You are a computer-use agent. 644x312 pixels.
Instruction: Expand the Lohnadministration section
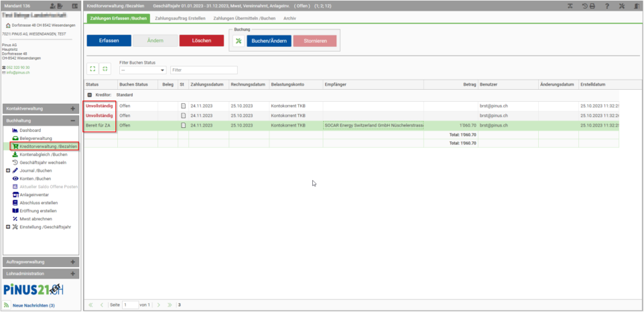[72, 274]
